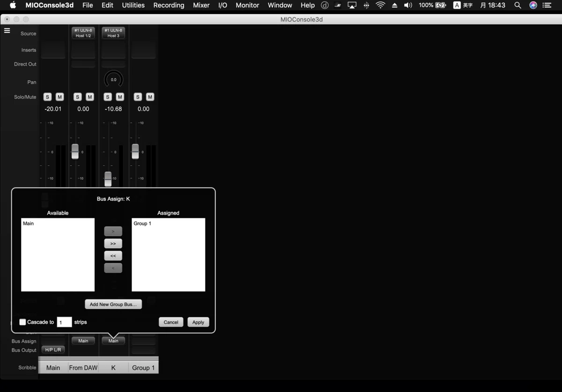Click the assign-all >> button
The width and height of the screenshot is (562, 392).
coord(113,244)
